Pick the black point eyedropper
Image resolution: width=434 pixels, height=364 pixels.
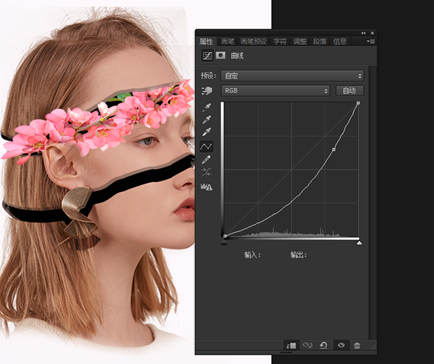coord(207,107)
